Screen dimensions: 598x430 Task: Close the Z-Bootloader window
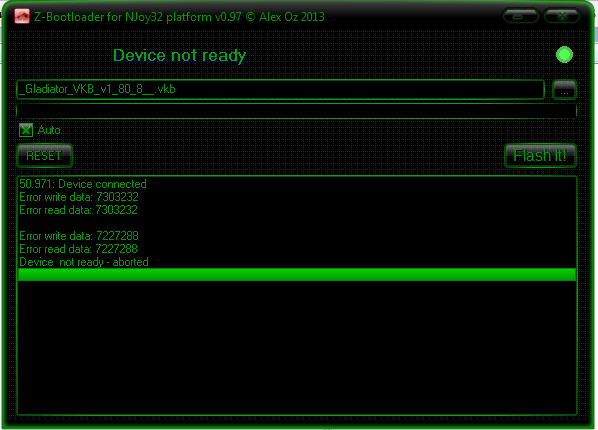coord(562,16)
